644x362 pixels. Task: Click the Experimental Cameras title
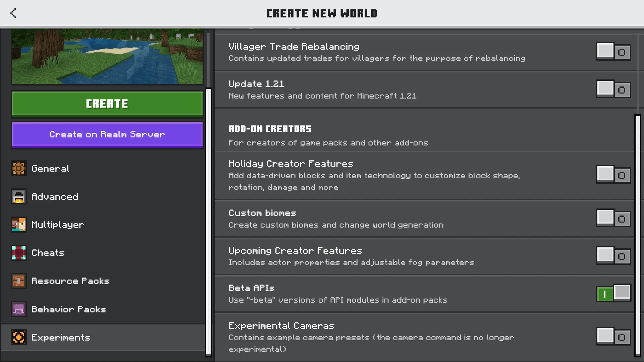[x=281, y=325]
